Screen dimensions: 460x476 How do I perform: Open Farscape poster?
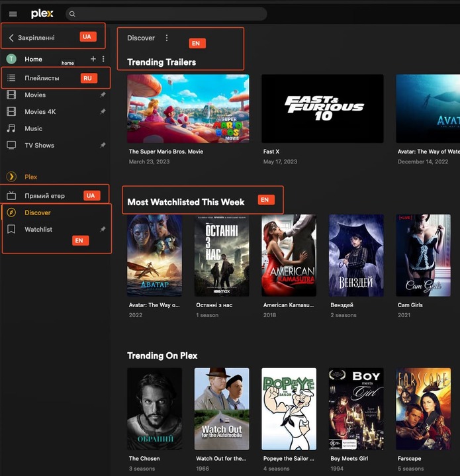pos(424,409)
